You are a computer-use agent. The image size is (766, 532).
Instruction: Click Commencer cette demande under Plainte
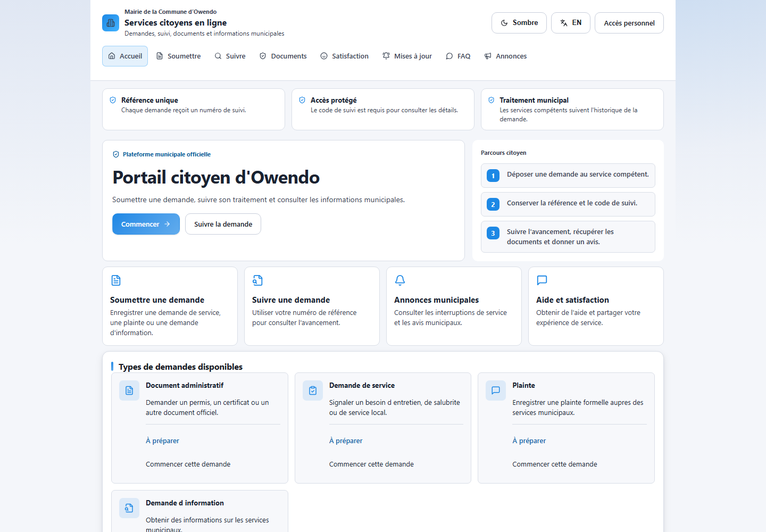click(555, 464)
